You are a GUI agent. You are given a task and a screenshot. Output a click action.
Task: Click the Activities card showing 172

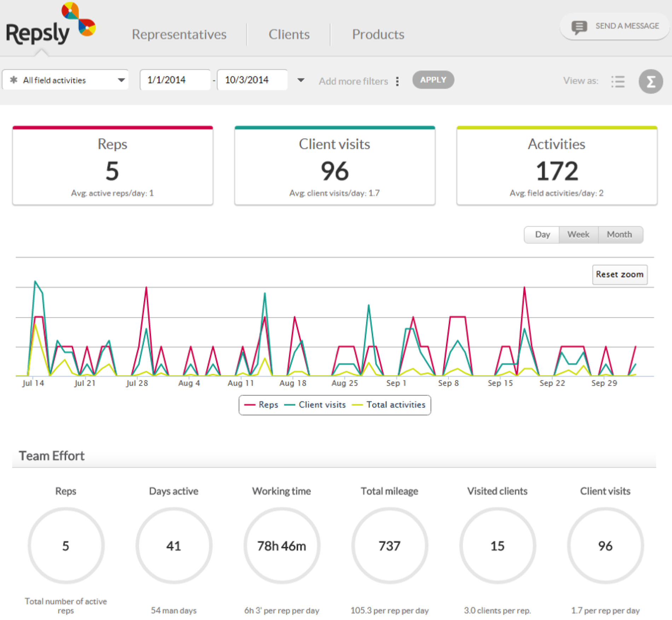coord(557,165)
